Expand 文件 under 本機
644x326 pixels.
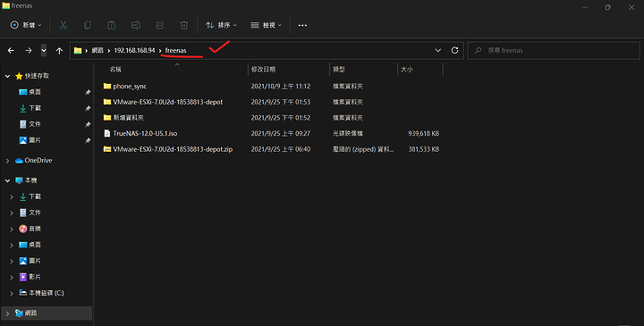tap(12, 213)
